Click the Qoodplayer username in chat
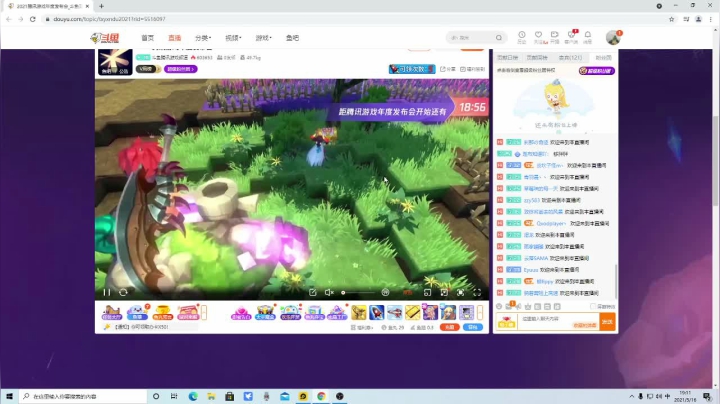720x404 pixels. click(551, 224)
